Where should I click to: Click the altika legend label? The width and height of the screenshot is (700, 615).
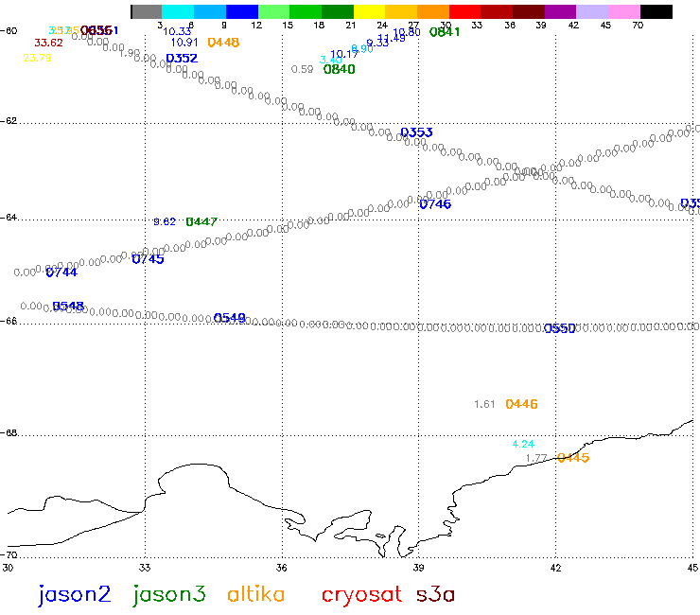click(255, 594)
